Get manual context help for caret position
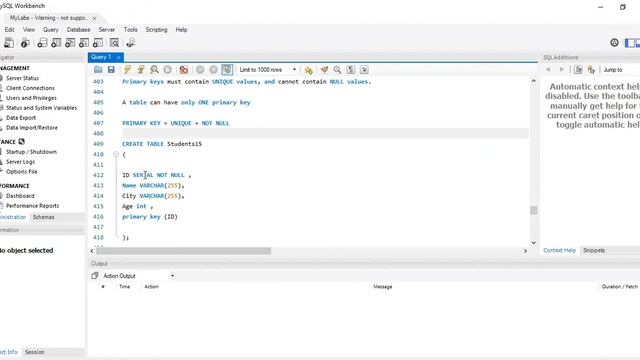Image resolution: width=640 pixels, height=360 pixels. [x=578, y=70]
